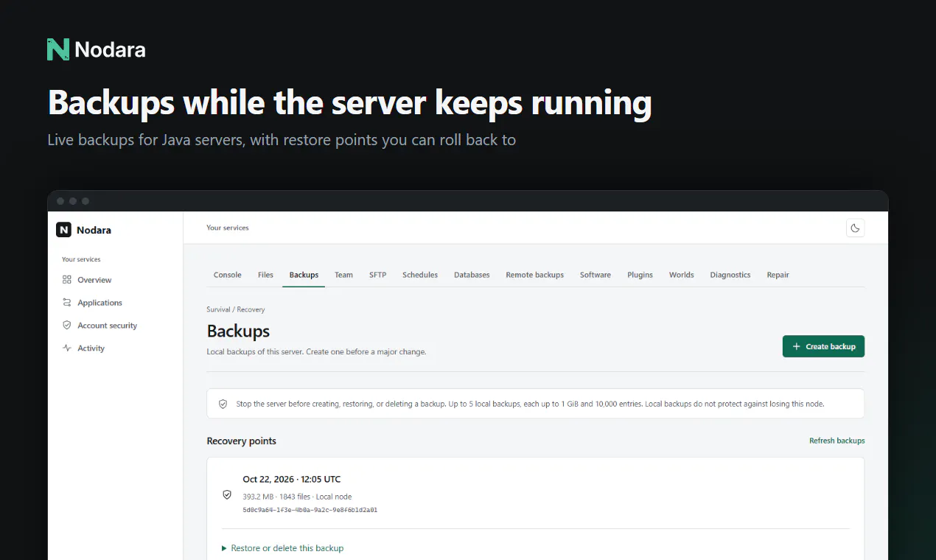Switch to the Files tab
Screen dimensions: 936x560
[x=266, y=275]
